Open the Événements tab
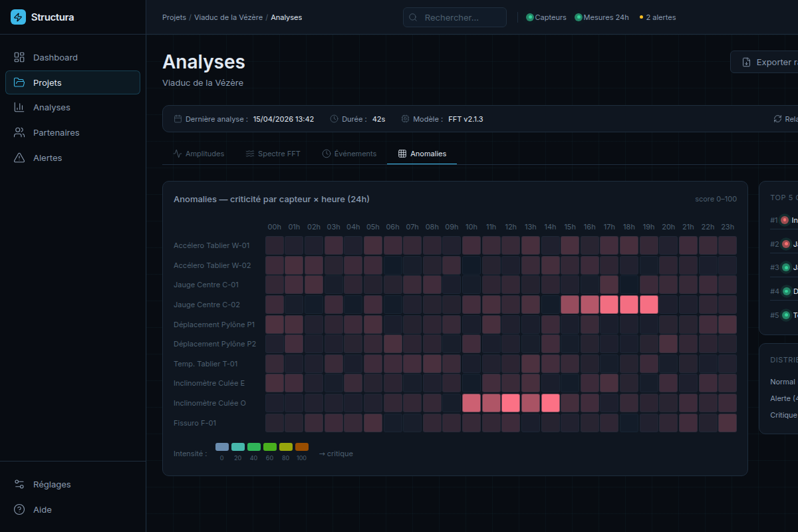Image resolution: width=798 pixels, height=532 pixels. point(349,154)
